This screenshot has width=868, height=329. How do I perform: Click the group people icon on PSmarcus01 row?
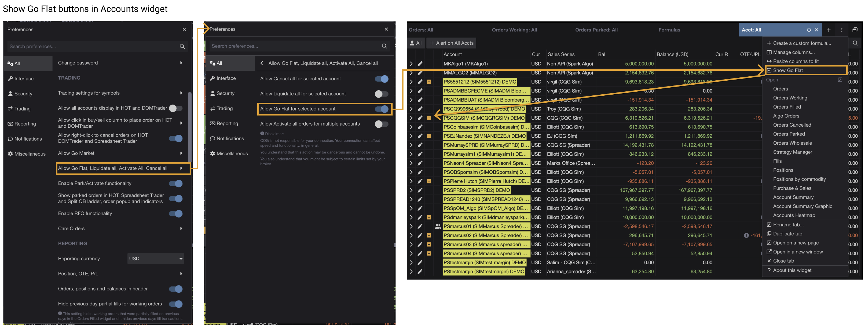[x=438, y=226]
